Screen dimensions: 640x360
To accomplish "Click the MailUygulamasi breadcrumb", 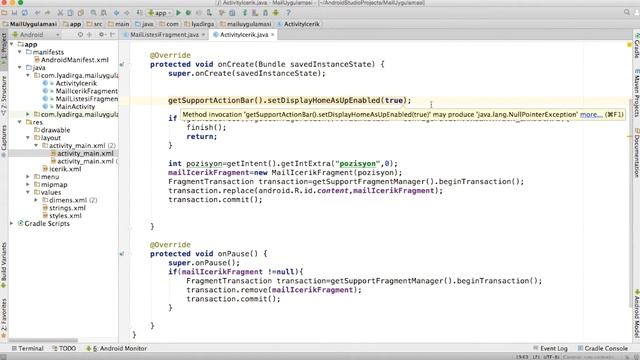I will coord(29,24).
